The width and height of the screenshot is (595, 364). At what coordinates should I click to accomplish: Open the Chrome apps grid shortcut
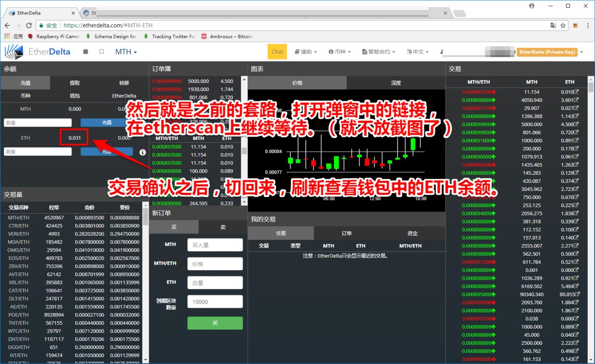(7, 36)
